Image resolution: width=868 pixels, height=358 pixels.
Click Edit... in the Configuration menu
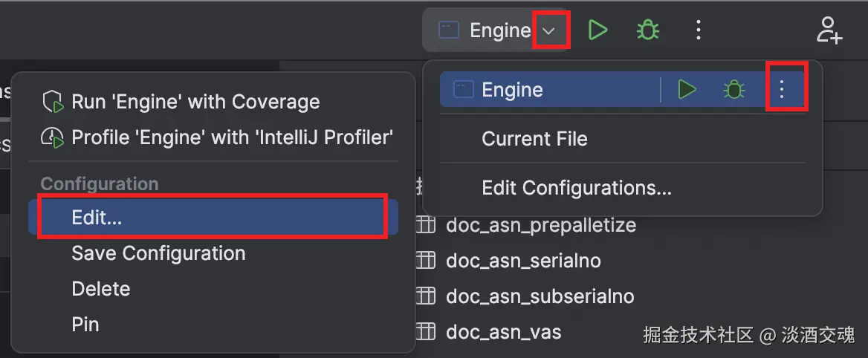(97, 218)
